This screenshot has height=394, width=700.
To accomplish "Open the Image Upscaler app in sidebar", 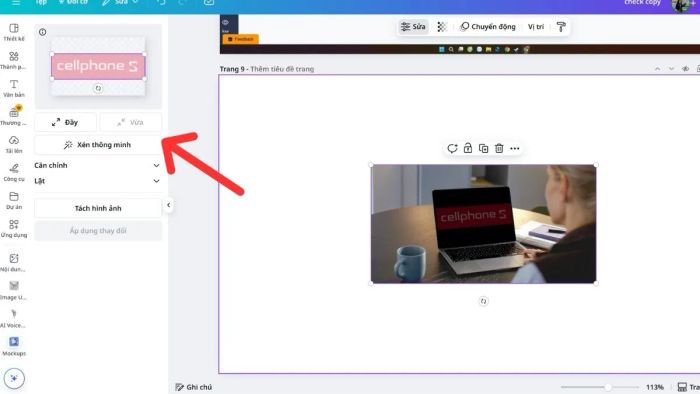I will (x=14, y=290).
